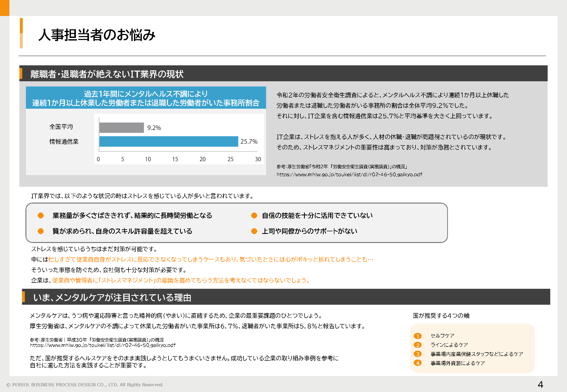Screen dimensions: 567x392
Task: Click the orange bullet beside 業務量が多く
Action: [41, 215]
